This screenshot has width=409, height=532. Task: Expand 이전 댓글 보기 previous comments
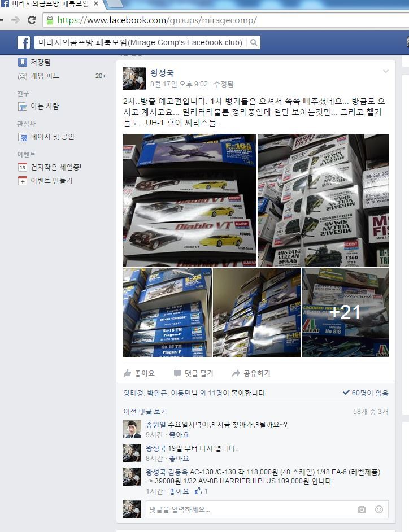click(145, 412)
